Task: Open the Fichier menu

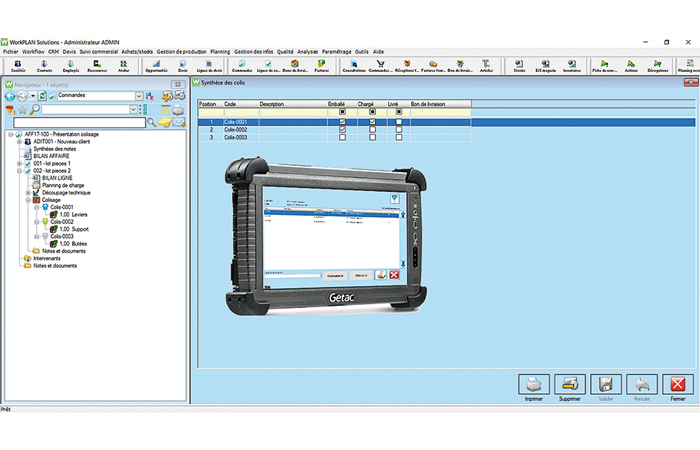Action: point(11,52)
